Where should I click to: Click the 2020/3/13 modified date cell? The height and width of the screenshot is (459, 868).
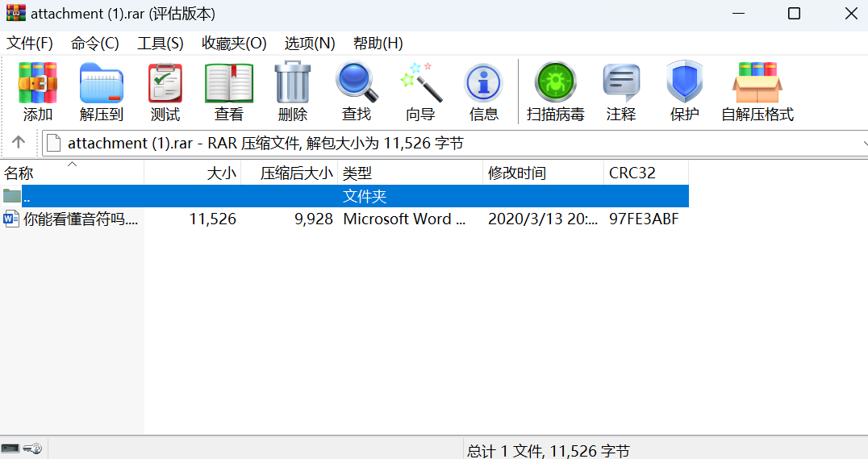click(542, 219)
